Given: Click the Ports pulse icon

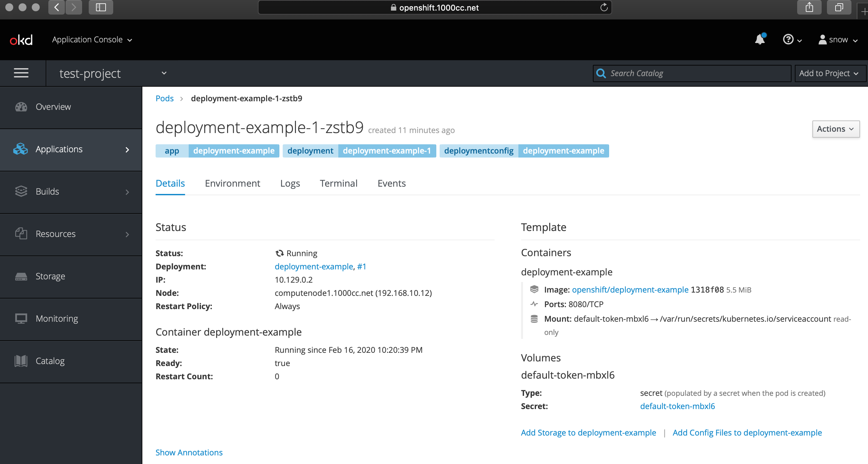Looking at the screenshot, I should pyautogui.click(x=534, y=304).
